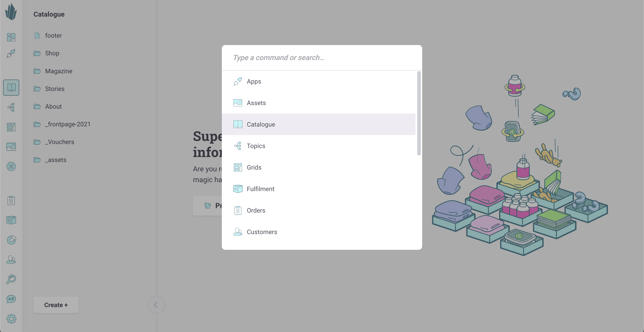Select the Grids navigation item
This screenshot has width=644, height=332.
pyautogui.click(x=254, y=167)
